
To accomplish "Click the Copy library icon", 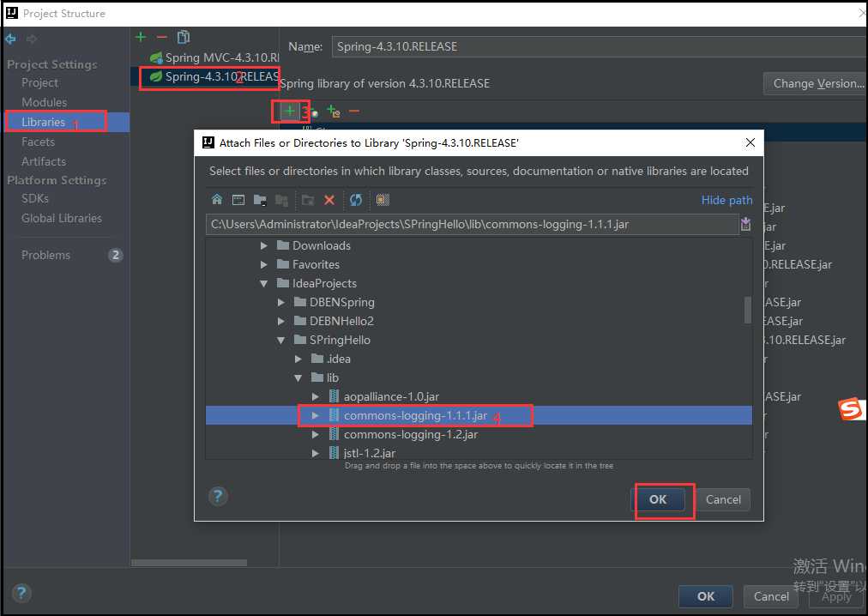I will click(x=184, y=37).
